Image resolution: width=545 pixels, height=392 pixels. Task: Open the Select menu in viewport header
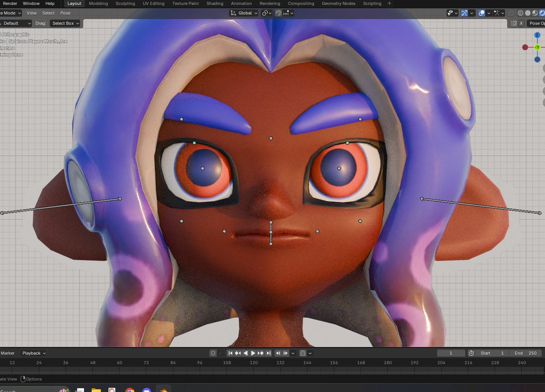[x=48, y=13]
